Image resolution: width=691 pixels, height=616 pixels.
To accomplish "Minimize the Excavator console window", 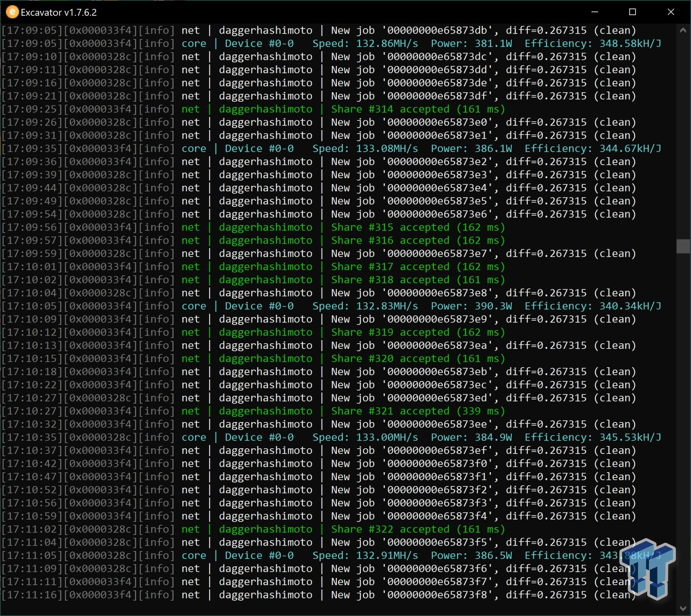I will coord(595,12).
